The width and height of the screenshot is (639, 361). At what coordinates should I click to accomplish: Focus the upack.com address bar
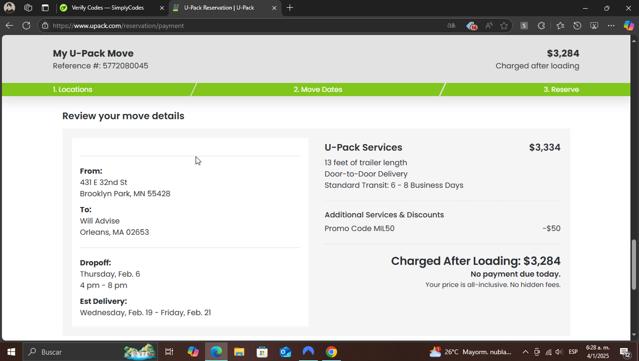click(245, 26)
